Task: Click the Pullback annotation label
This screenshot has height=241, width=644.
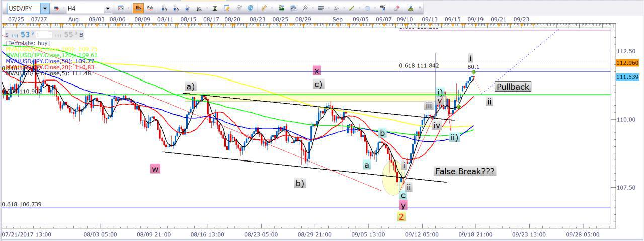Action: tap(513, 87)
